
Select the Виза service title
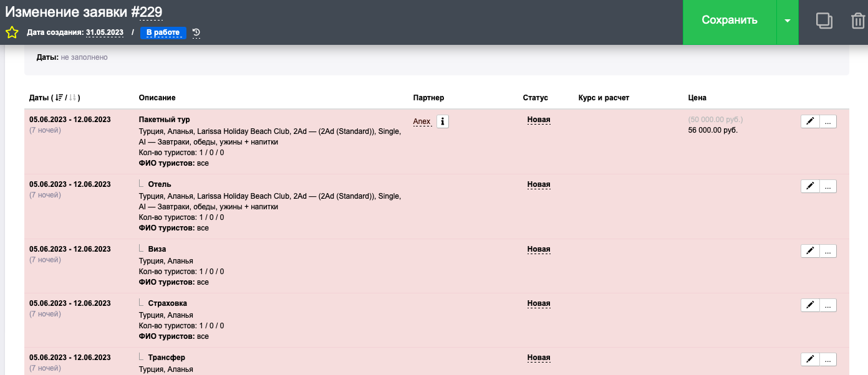click(157, 249)
